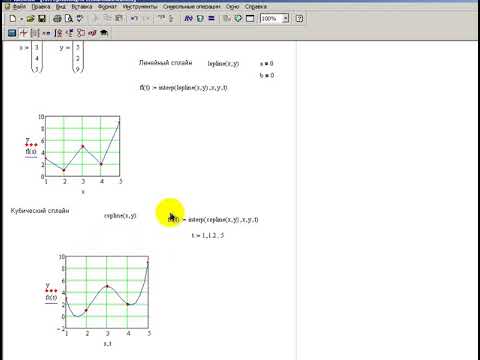Open the Формат menu
480x360 pixels.
coord(107,7)
